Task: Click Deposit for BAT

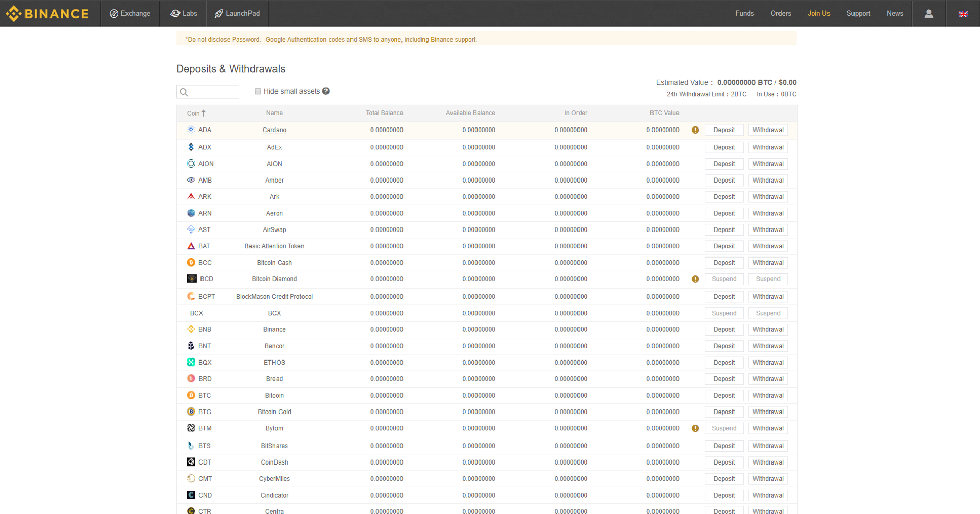Action: [724, 246]
